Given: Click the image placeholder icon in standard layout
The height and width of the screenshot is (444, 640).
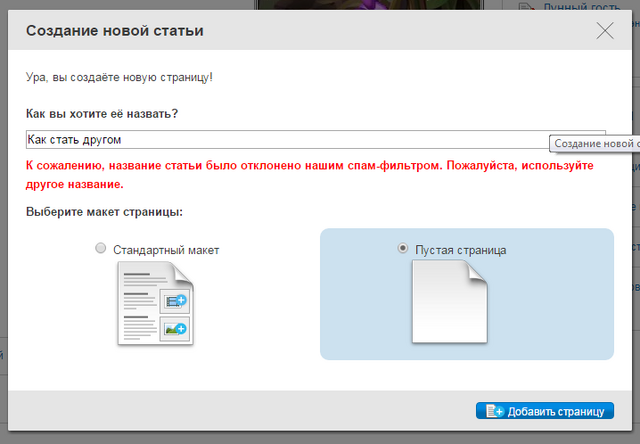Looking at the screenshot, I should click(x=175, y=329).
